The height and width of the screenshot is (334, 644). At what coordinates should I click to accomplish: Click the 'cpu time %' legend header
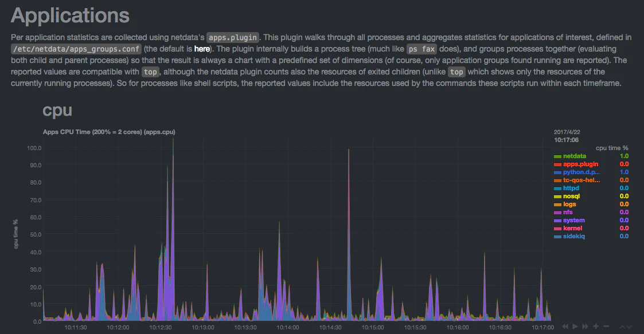612,148
